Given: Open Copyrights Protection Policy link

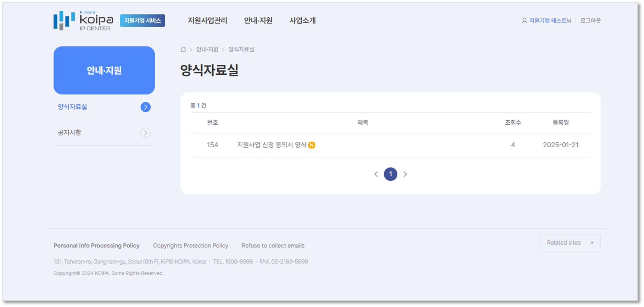Looking at the screenshot, I should (190, 245).
